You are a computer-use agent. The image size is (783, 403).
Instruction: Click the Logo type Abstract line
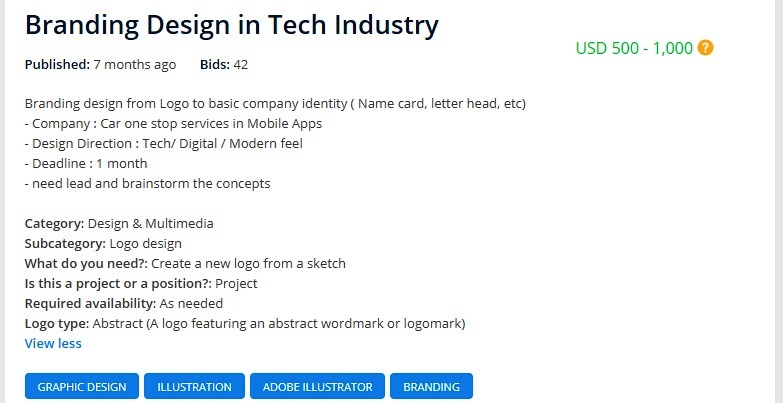(245, 323)
